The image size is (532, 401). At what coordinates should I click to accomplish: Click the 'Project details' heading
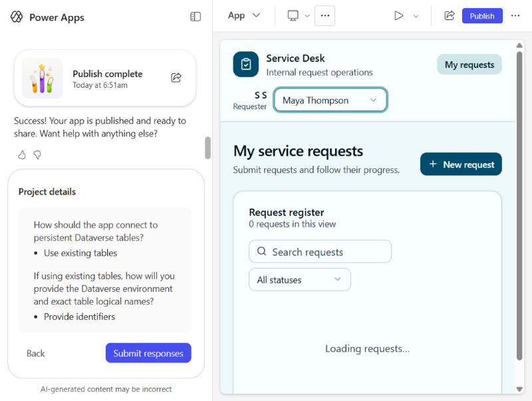coord(47,192)
